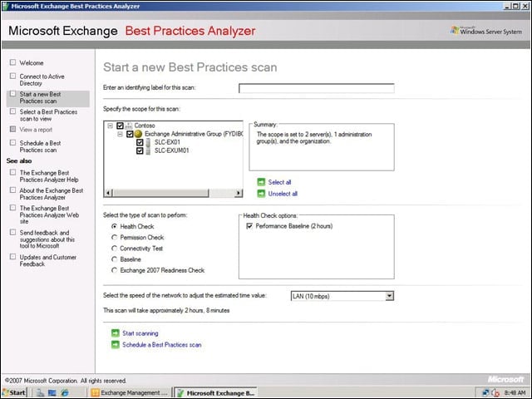
Task: Click the scope tree horizontal scrollbar thumb
Action: pos(160,193)
